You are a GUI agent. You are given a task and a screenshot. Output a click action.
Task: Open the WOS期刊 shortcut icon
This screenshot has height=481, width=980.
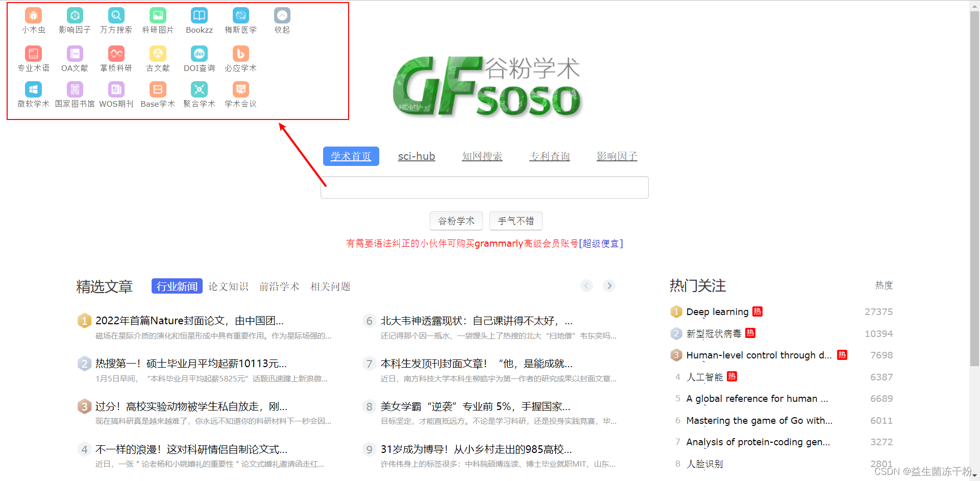pos(116,89)
